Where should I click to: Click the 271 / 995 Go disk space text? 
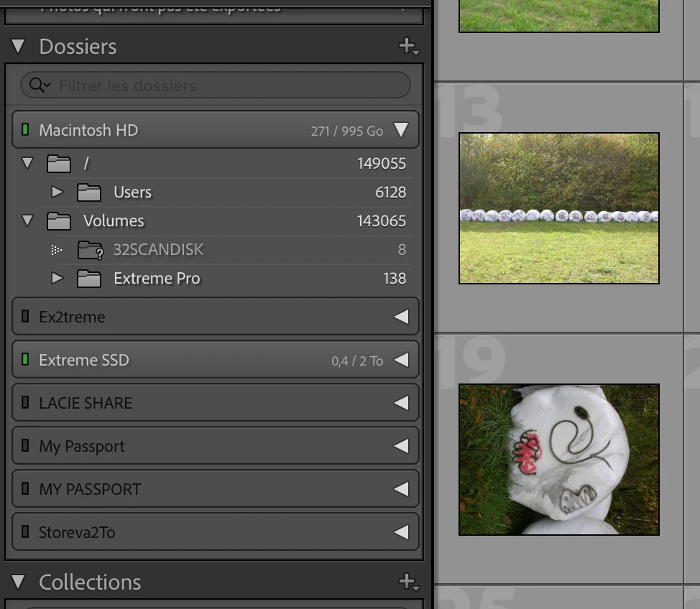(x=347, y=131)
